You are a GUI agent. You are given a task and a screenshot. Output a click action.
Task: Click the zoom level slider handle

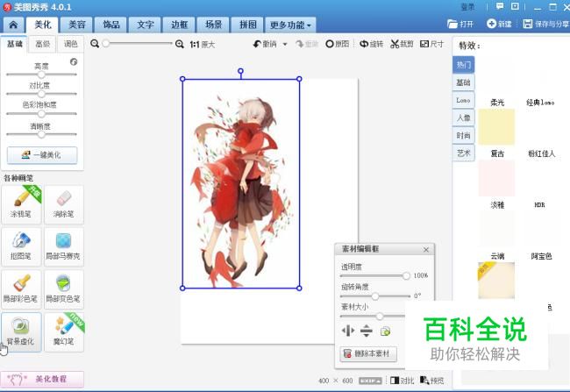coord(106,44)
